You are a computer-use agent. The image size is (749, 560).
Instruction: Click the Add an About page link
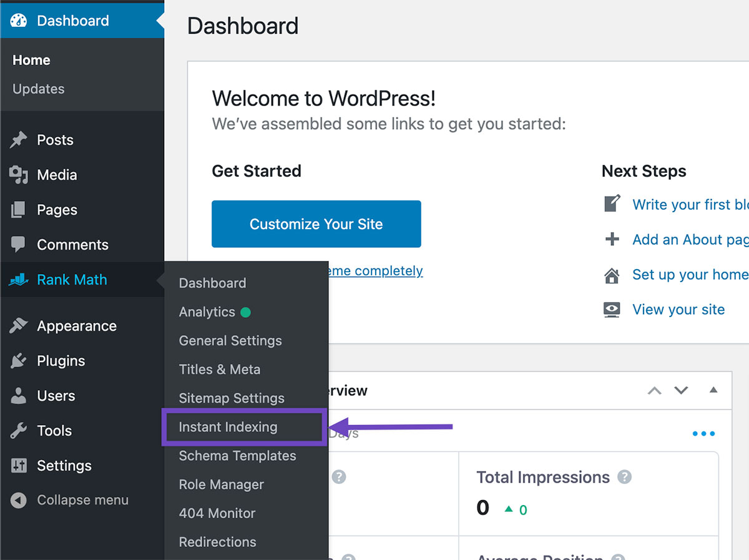(690, 239)
